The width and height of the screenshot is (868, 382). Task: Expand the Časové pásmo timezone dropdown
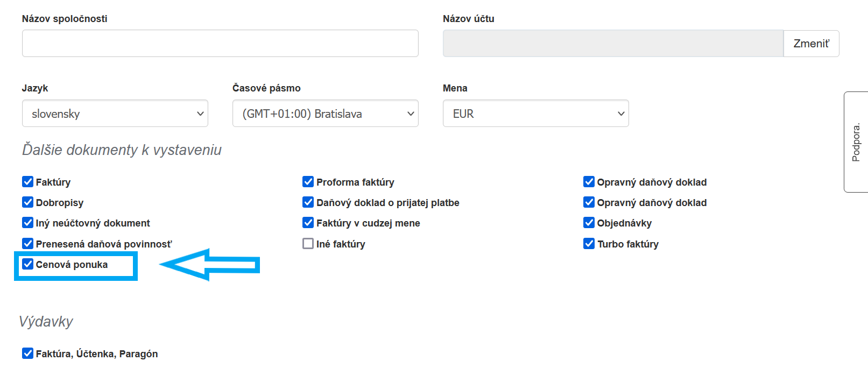click(325, 114)
